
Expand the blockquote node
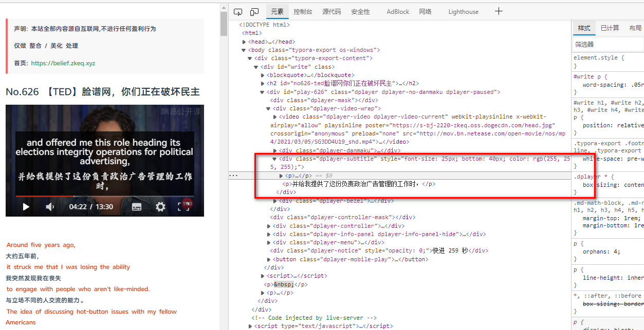263,75
